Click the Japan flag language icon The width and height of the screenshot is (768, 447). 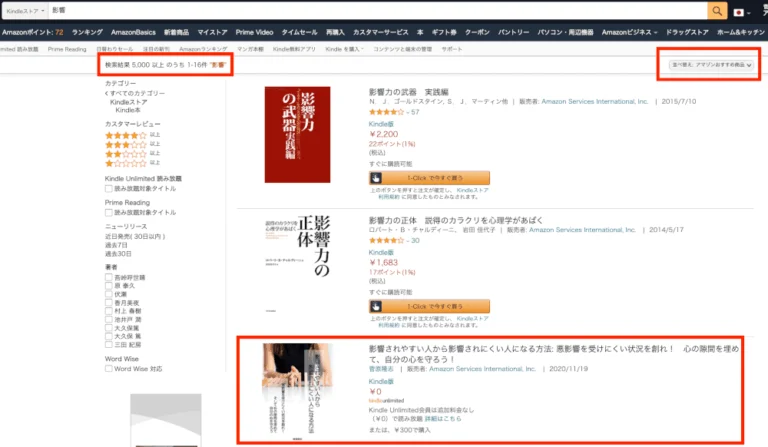coord(742,11)
